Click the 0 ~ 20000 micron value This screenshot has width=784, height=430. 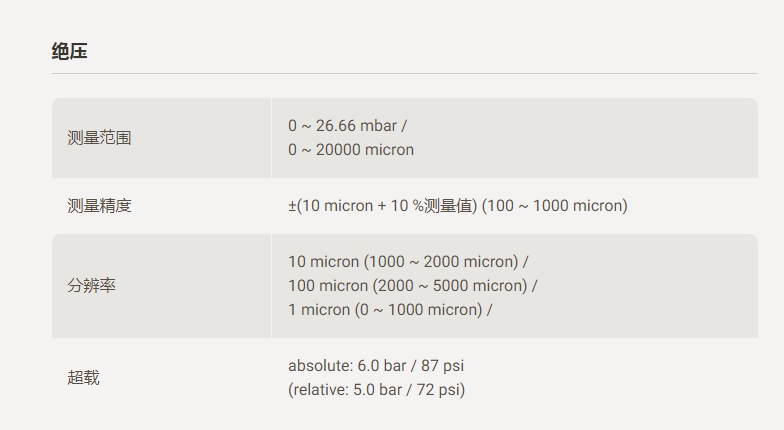pos(351,150)
